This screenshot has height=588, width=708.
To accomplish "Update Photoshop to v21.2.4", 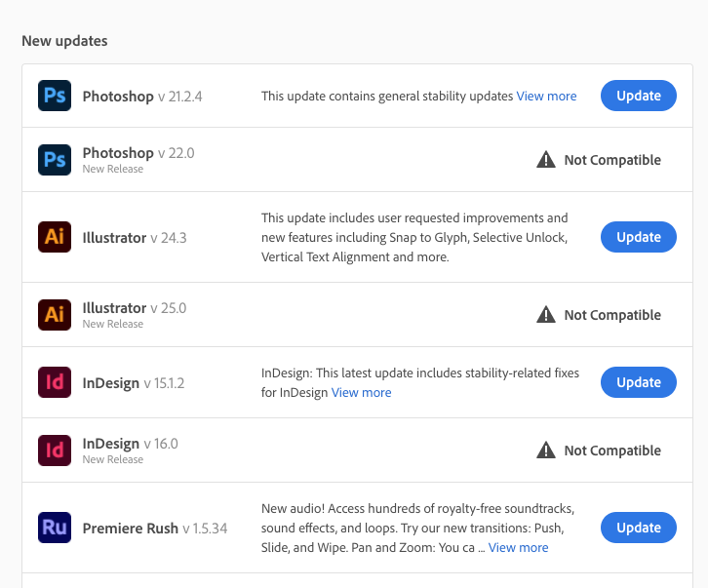I will coord(638,96).
